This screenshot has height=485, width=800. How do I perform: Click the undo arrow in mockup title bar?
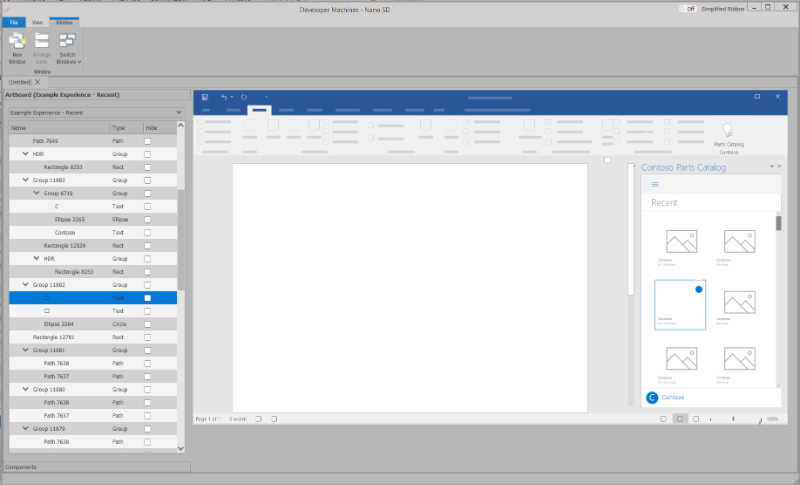(224, 97)
